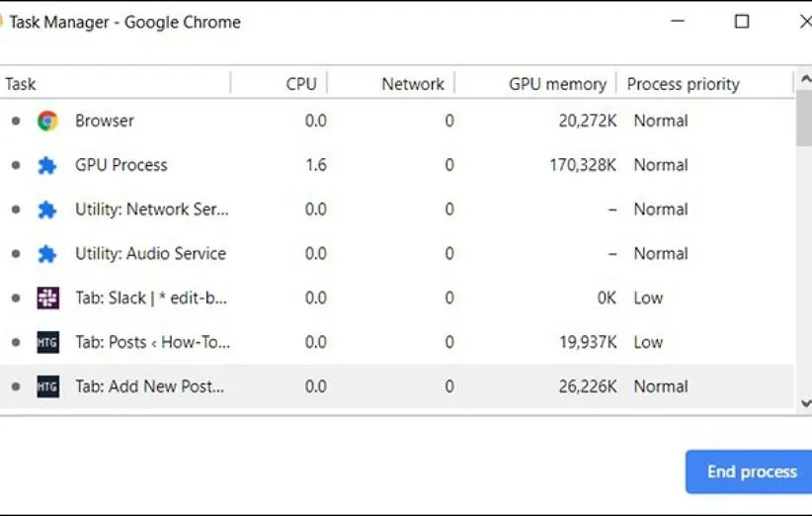Image resolution: width=812 pixels, height=516 pixels.
Task: Click the puzzle icon for Utility: Audio Service
Action: tap(47, 254)
